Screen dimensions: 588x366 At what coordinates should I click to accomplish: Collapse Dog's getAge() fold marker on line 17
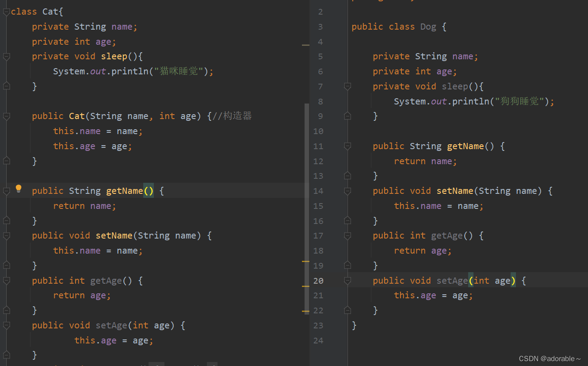click(347, 236)
